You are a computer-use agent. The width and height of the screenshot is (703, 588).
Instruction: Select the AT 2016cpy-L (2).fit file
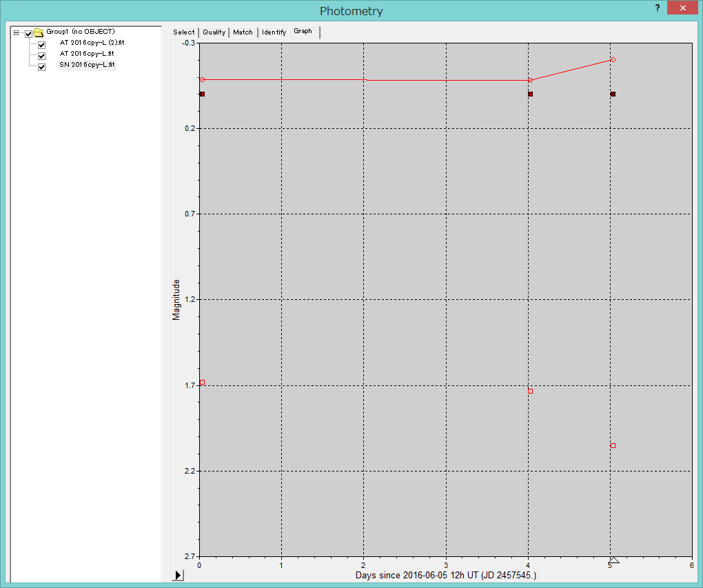(x=92, y=43)
